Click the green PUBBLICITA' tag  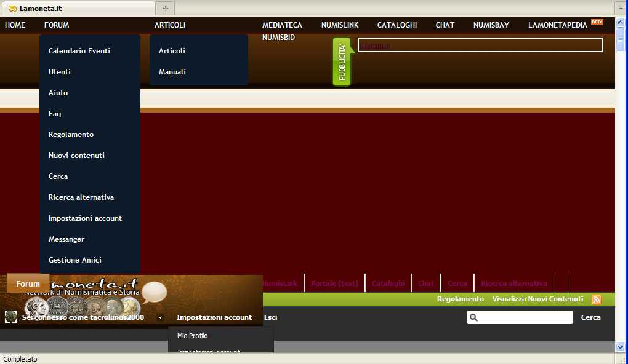point(342,62)
